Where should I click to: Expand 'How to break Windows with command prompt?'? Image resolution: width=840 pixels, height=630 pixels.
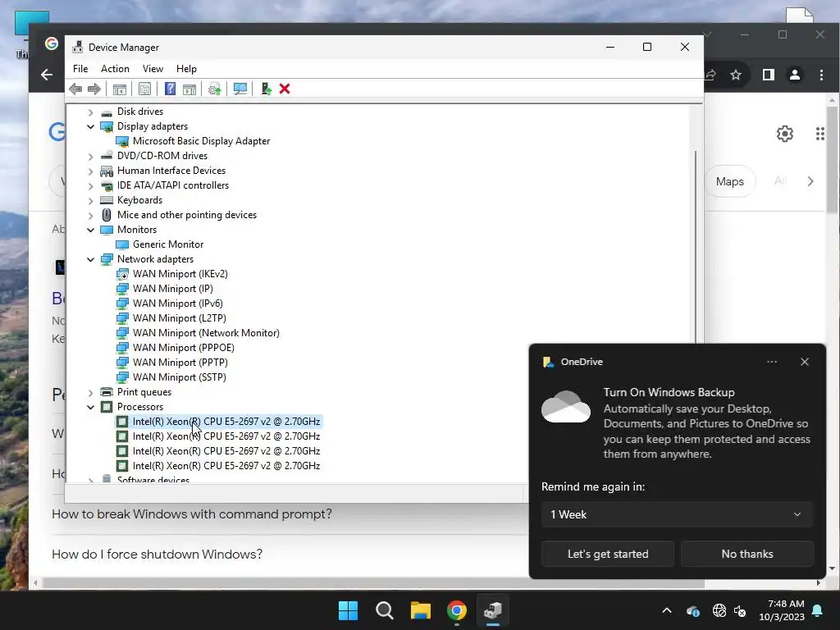click(x=191, y=514)
